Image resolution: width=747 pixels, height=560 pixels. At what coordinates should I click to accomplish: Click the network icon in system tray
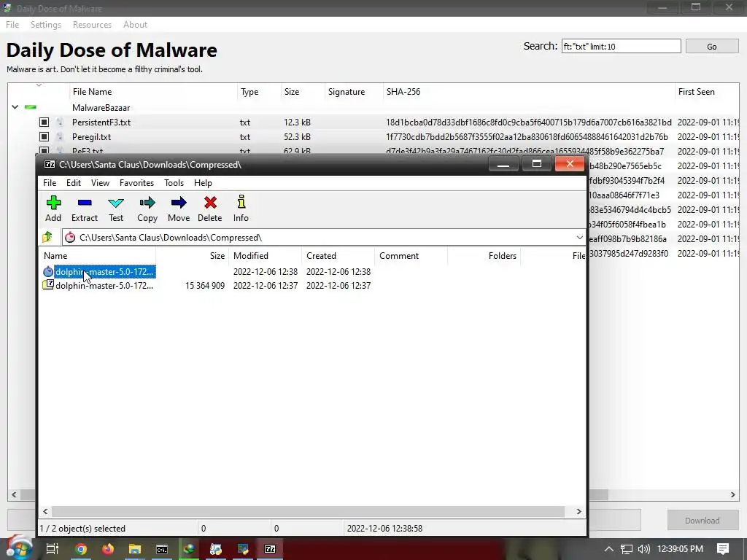627,549
